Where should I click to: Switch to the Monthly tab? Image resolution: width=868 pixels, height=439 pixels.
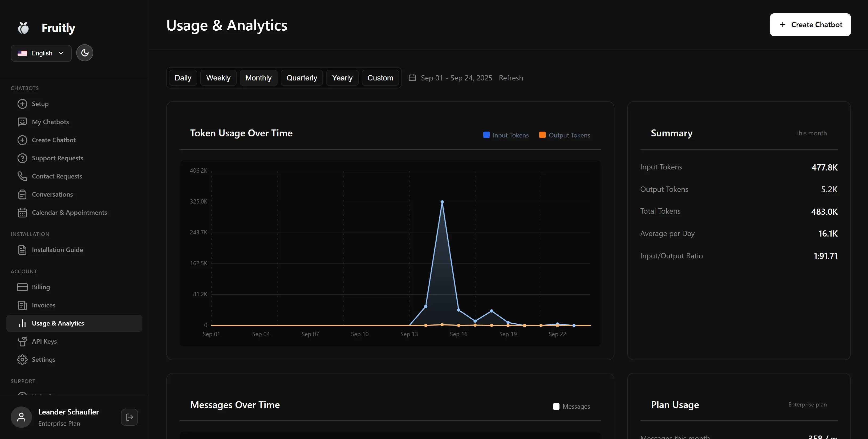[x=258, y=78]
